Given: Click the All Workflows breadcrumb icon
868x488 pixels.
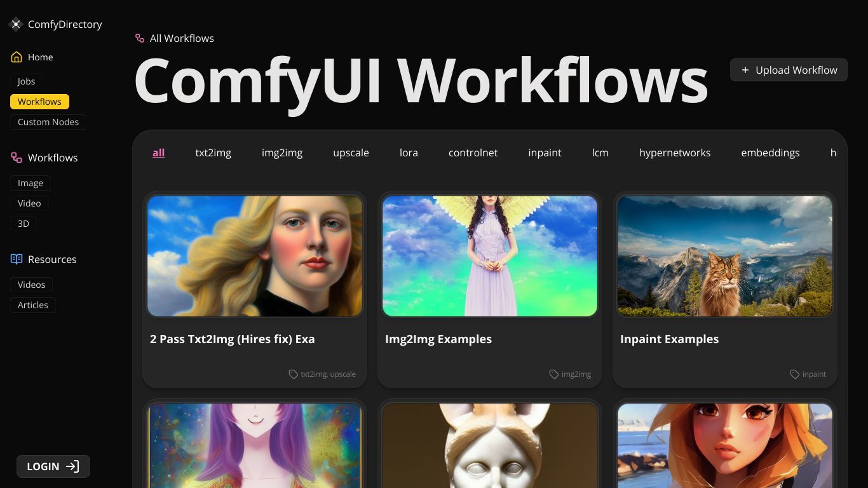Looking at the screenshot, I should coord(140,38).
